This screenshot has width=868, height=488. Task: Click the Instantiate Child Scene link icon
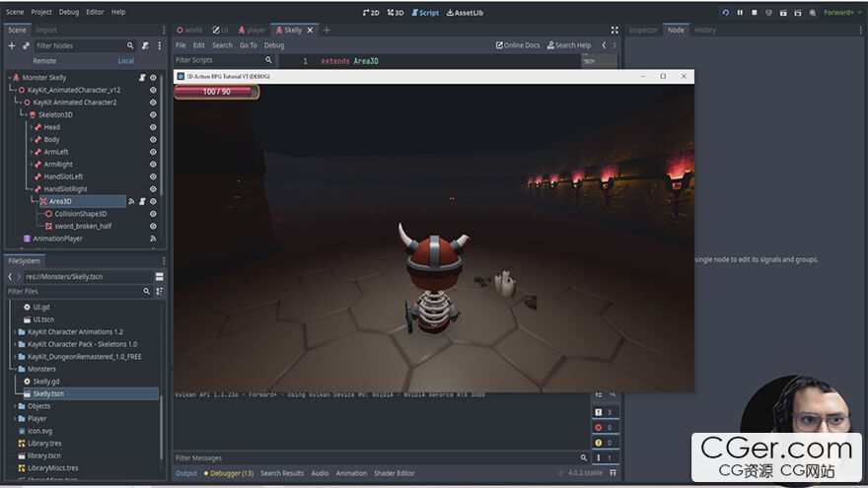26,45
